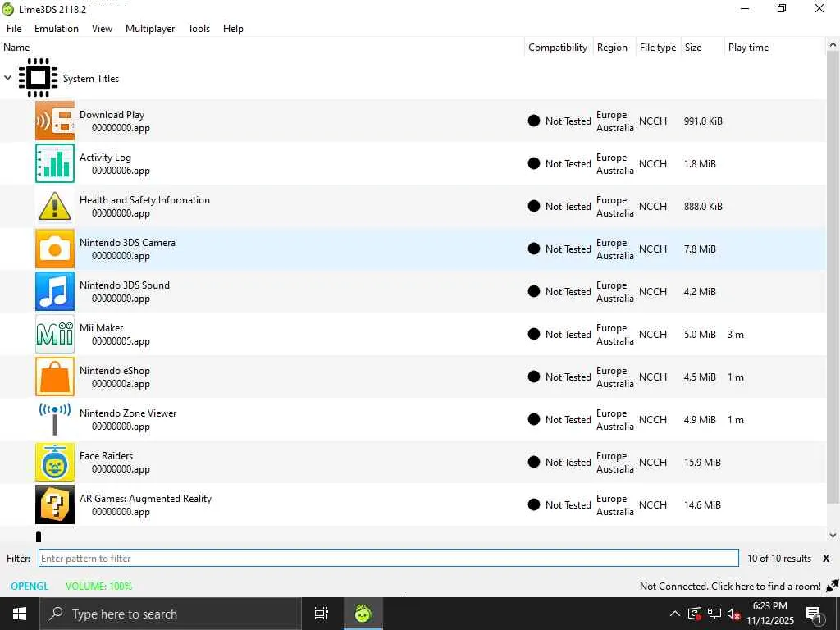Toggle the OPENGL graphics API indicator
The image size is (840, 630).
tap(30, 586)
